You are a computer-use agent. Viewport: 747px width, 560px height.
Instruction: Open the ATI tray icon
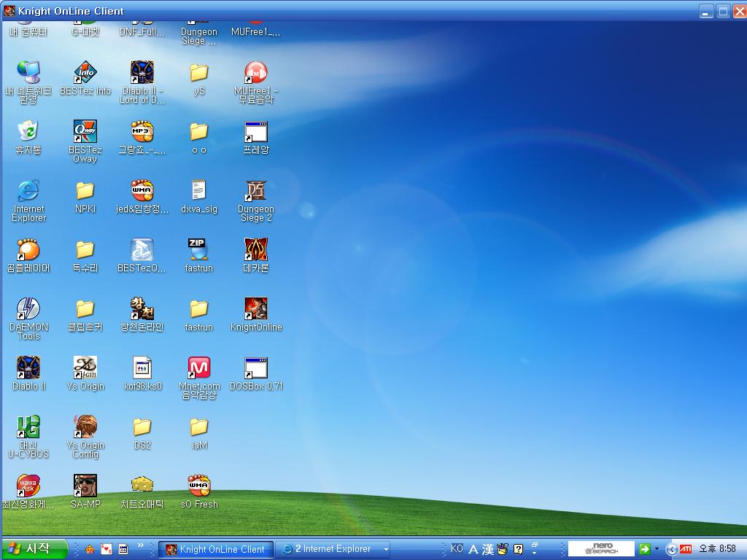pyautogui.click(x=685, y=549)
